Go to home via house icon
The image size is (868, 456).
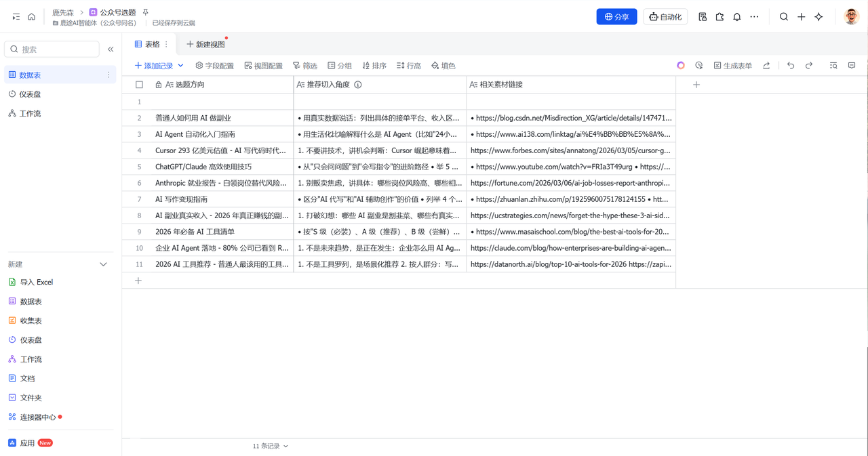[31, 17]
